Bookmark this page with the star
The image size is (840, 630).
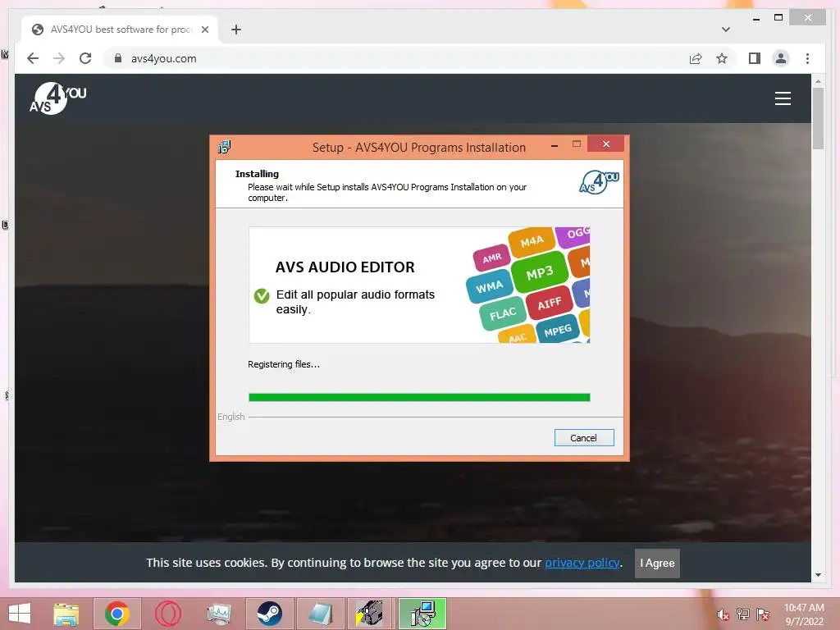[722, 58]
